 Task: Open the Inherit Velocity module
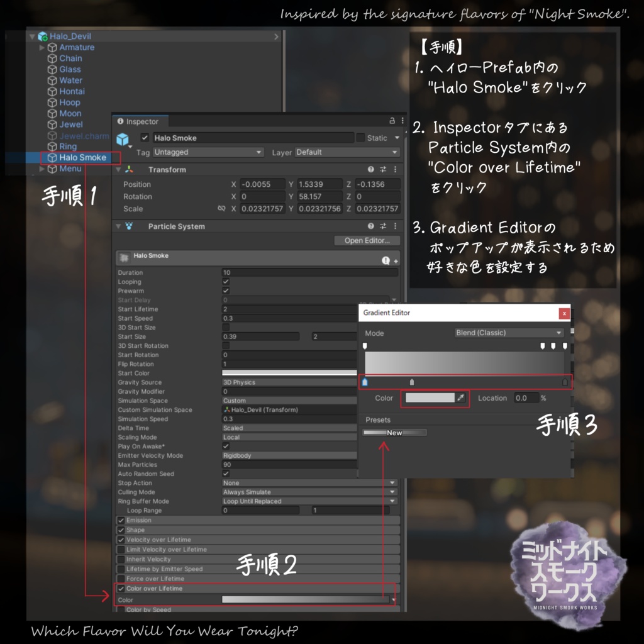pos(258,559)
